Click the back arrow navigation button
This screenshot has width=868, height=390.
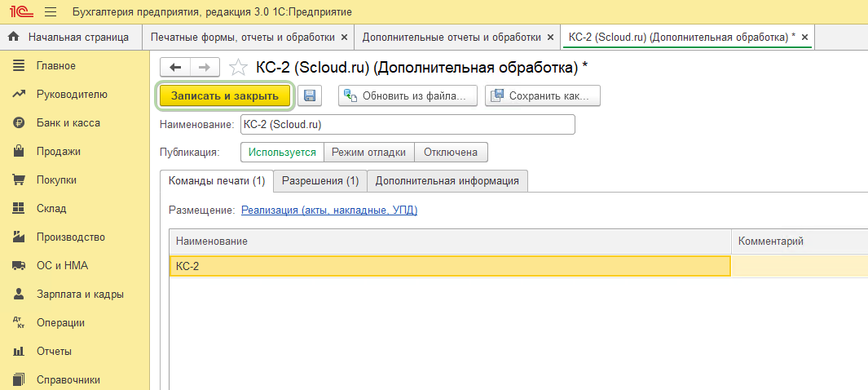(x=175, y=67)
